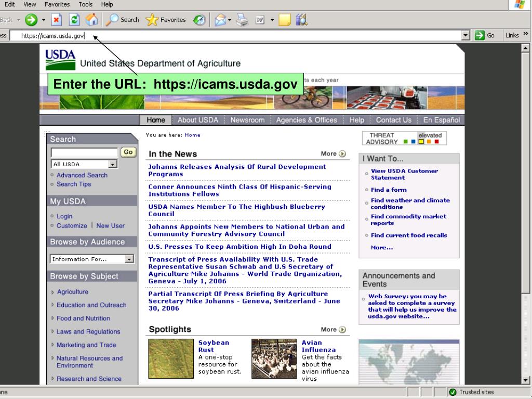This screenshot has width=532, height=399.
Task: Open the Edit button dropdown arrow
Action: (272, 20)
